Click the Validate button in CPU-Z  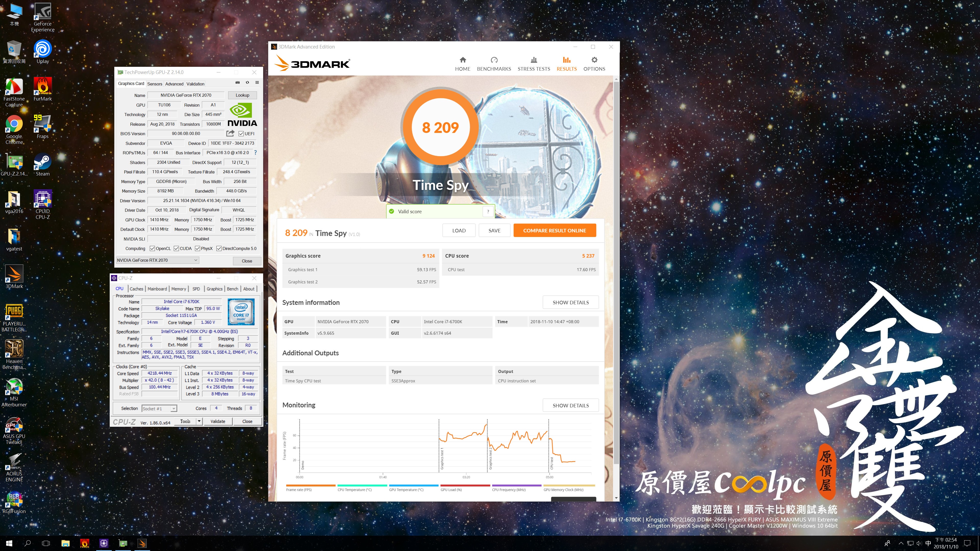coord(218,421)
